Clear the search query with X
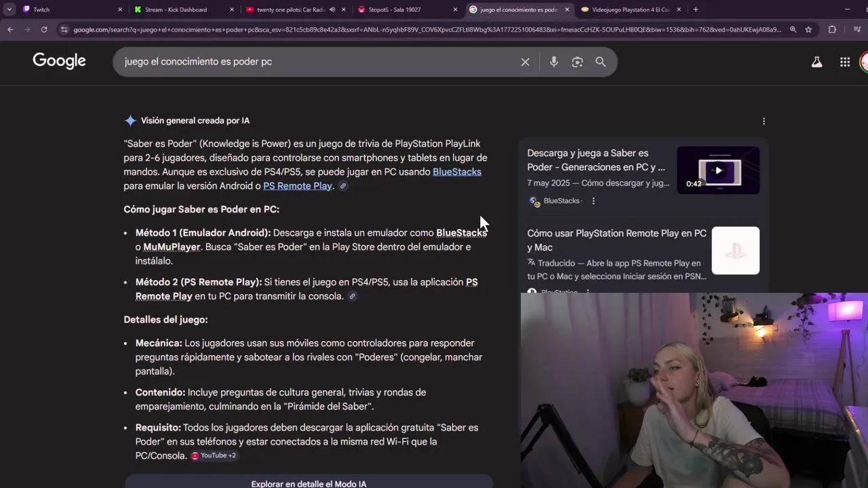Viewport: 868px width, 488px height. [x=525, y=62]
